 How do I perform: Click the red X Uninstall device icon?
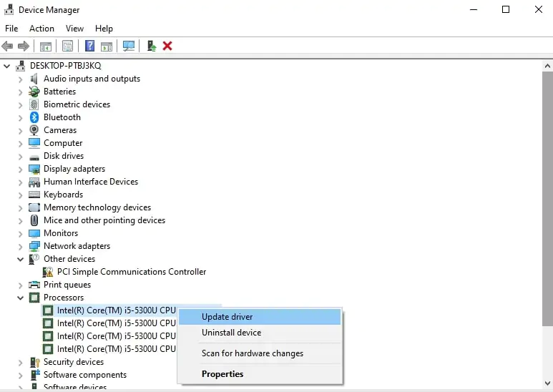coord(167,46)
